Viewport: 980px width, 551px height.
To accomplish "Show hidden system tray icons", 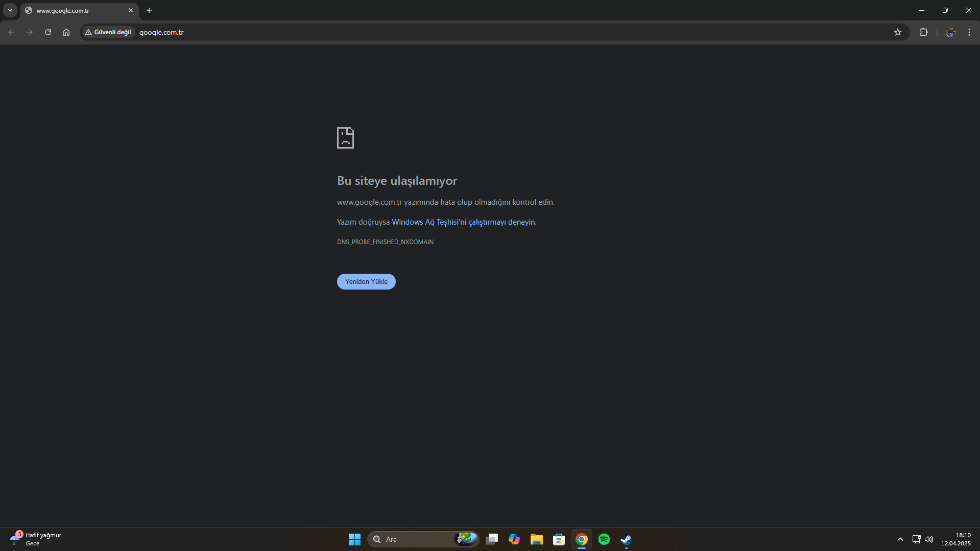I will (x=900, y=539).
